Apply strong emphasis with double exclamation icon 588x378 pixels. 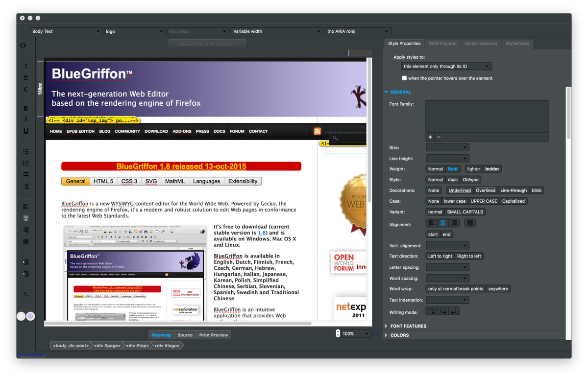[x=26, y=78]
